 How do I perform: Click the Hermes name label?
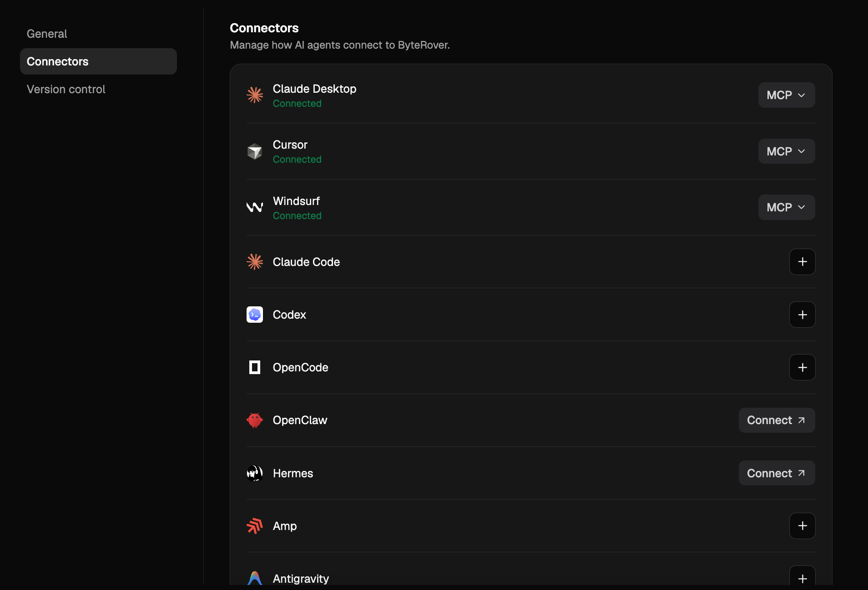293,473
